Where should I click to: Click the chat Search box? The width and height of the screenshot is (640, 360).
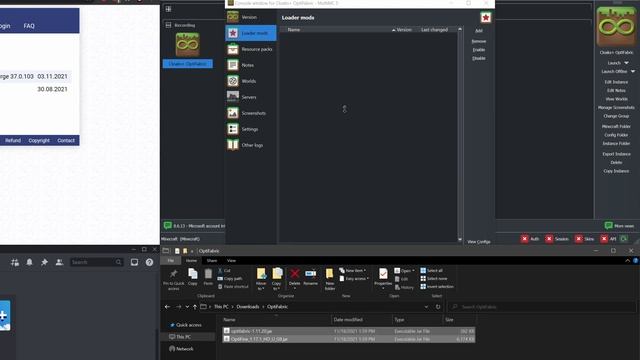97,262
